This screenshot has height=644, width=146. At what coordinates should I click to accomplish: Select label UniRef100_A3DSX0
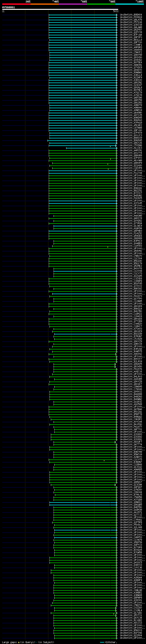(131, 80)
